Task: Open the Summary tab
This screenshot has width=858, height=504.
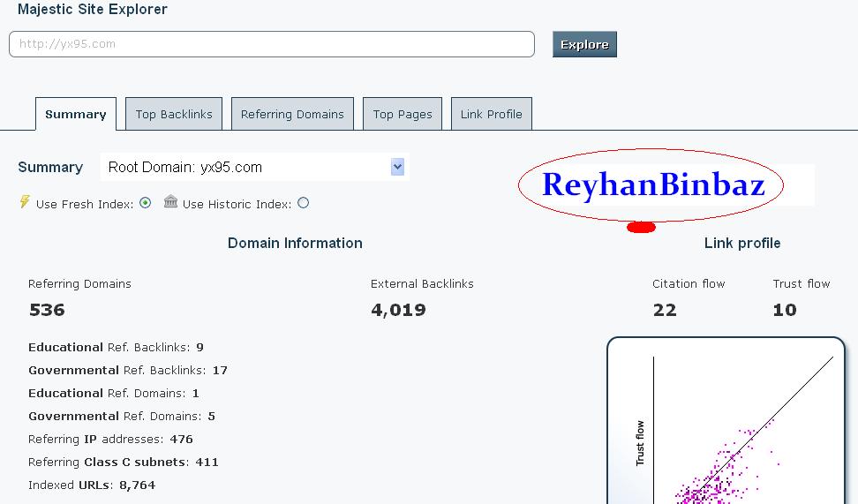Action: coord(76,114)
